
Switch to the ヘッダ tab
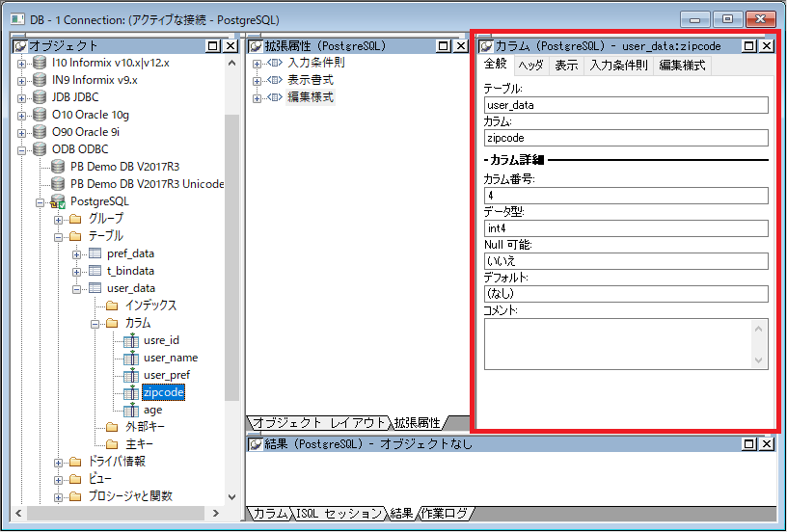530,66
